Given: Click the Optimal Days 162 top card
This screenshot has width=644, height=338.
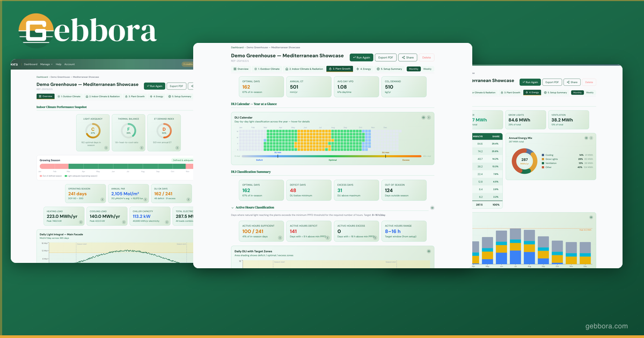Looking at the screenshot, I should click(x=261, y=87).
